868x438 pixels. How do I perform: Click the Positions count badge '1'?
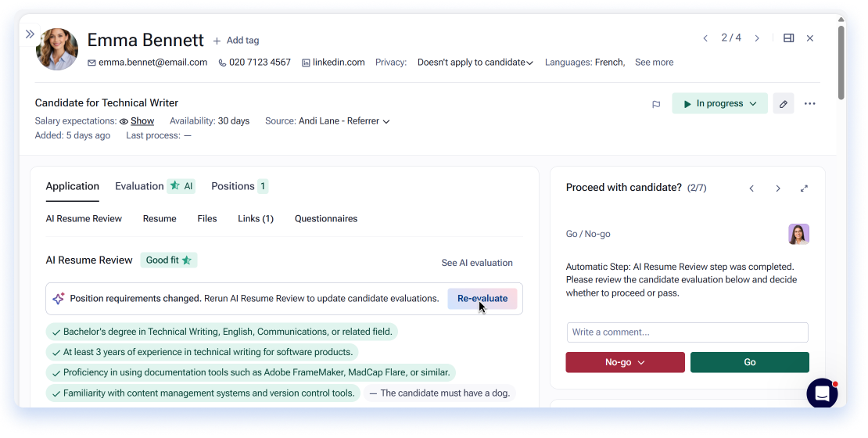263,187
